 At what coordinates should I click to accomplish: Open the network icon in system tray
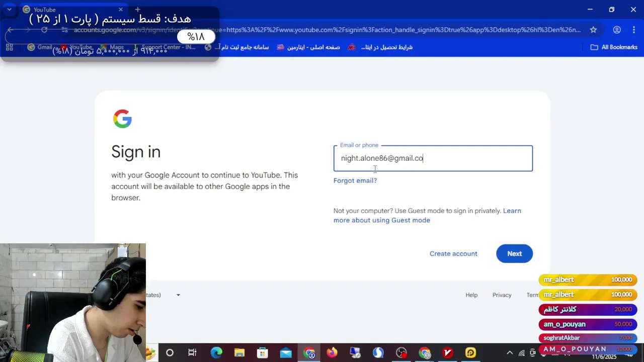[521, 353]
